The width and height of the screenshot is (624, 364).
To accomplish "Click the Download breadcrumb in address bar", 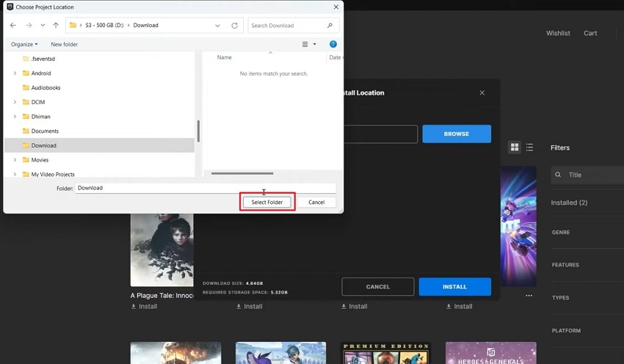I will point(145,25).
